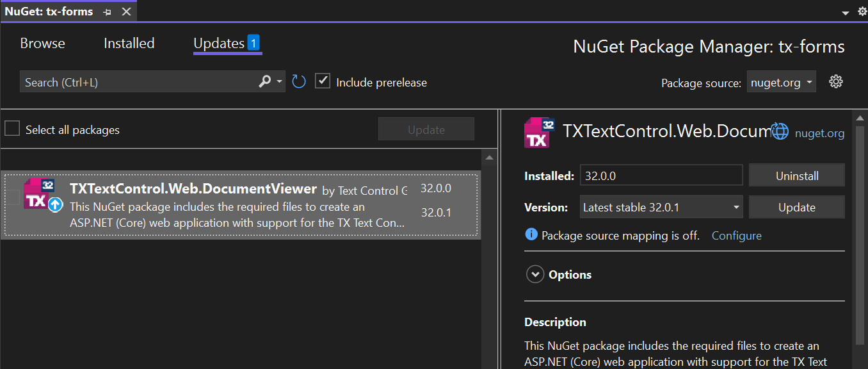Click the Installed version field 32.0.0

coord(661,176)
